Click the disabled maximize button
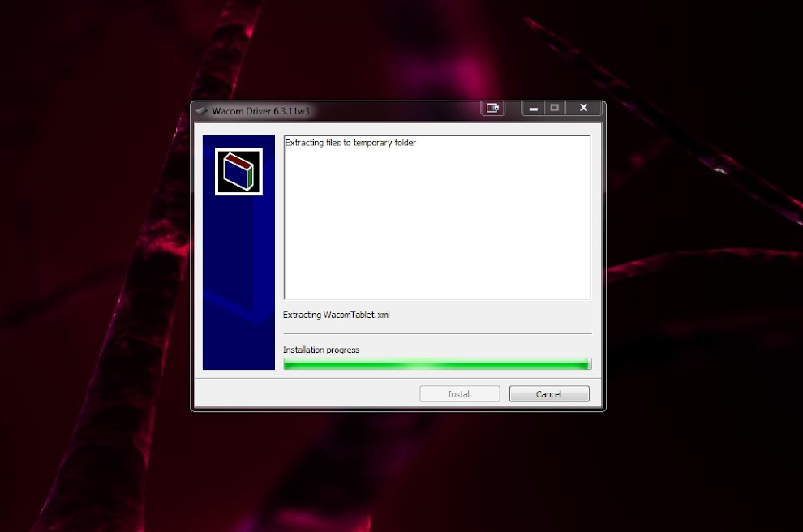 pyautogui.click(x=555, y=108)
